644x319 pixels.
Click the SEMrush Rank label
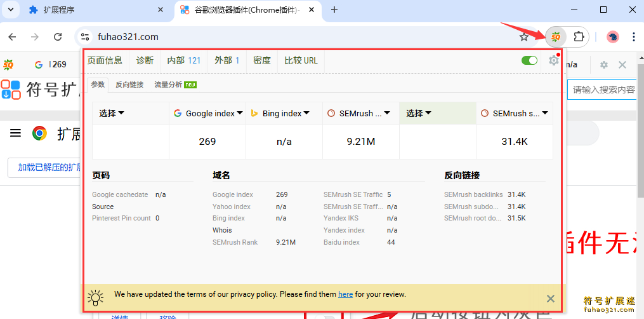click(x=235, y=242)
